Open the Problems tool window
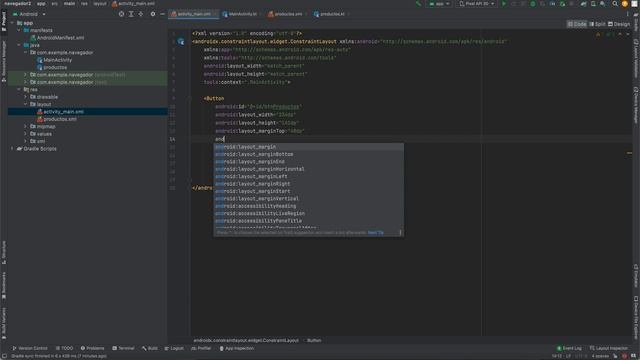640x360 pixels. [92, 348]
